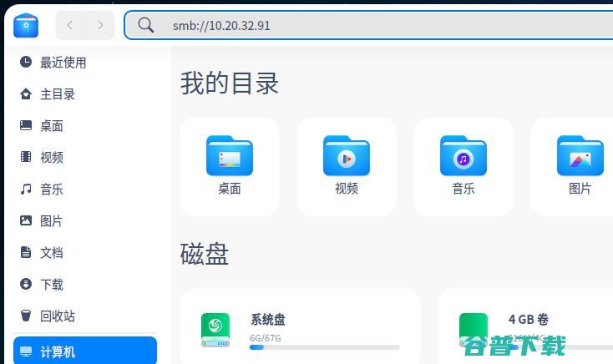Go back with the left arrow button
Screen dimensions: 613x364
pos(70,25)
